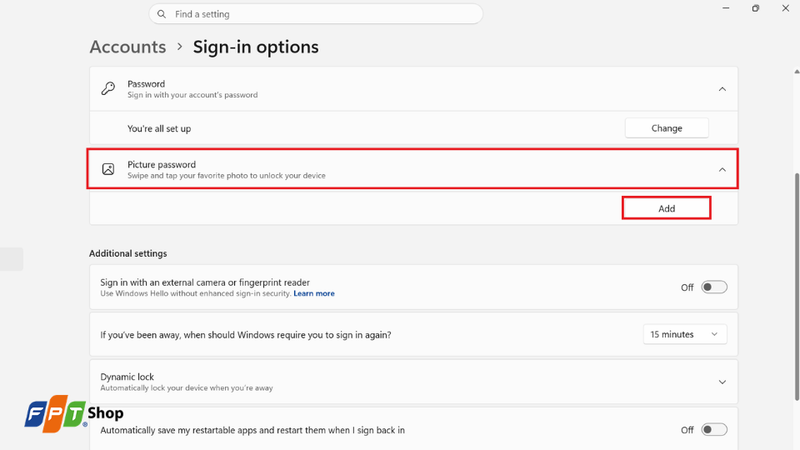Collapse the Picture password chevron
The height and width of the screenshot is (450, 800).
pos(722,169)
